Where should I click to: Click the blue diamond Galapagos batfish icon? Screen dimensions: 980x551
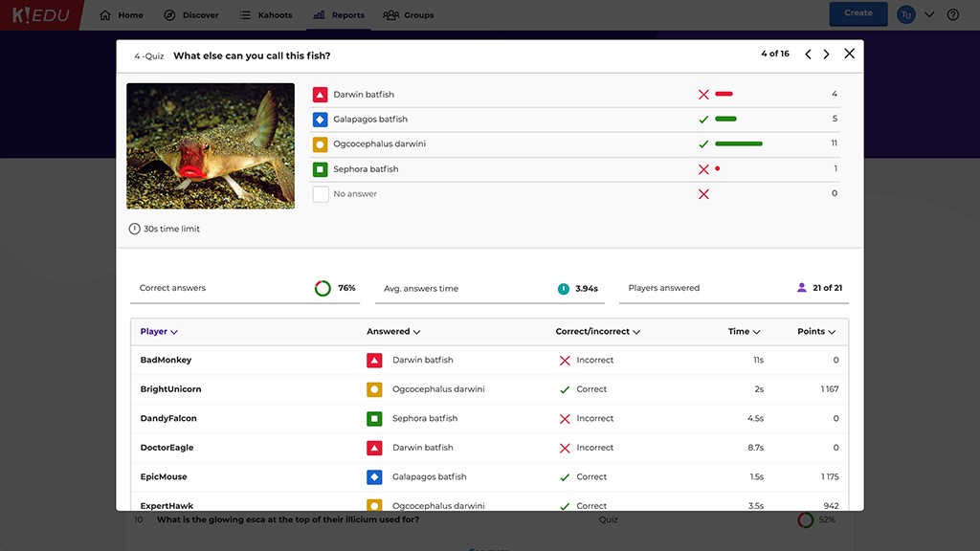point(321,120)
